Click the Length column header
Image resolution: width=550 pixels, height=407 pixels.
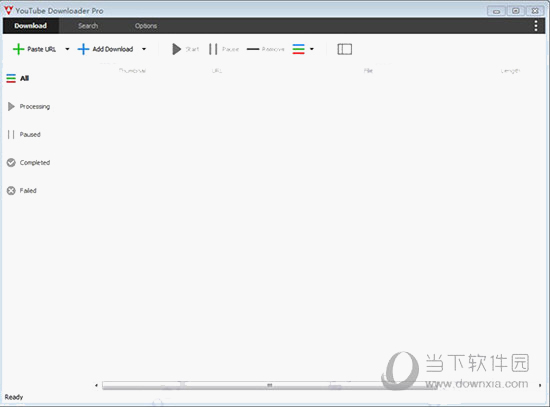click(x=510, y=71)
